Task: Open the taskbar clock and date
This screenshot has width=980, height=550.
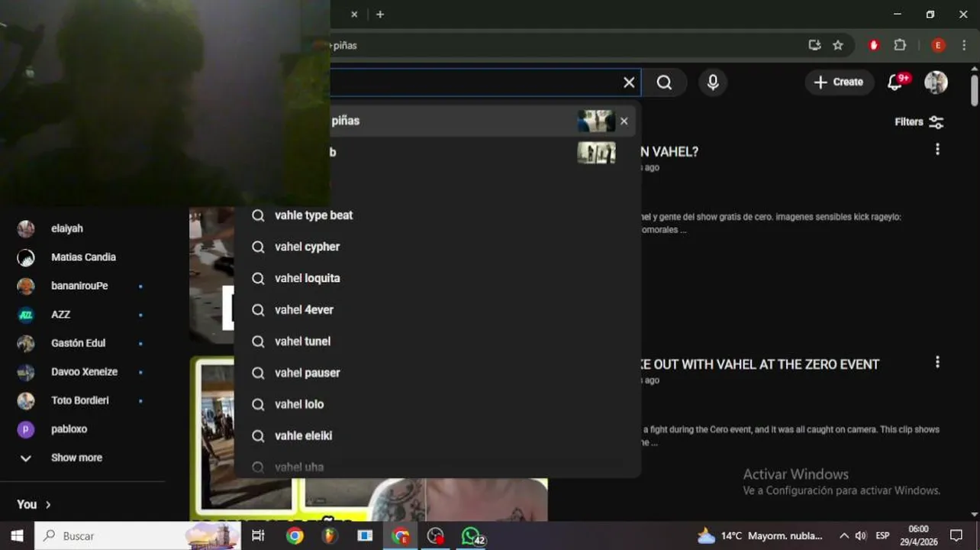Action: point(919,535)
